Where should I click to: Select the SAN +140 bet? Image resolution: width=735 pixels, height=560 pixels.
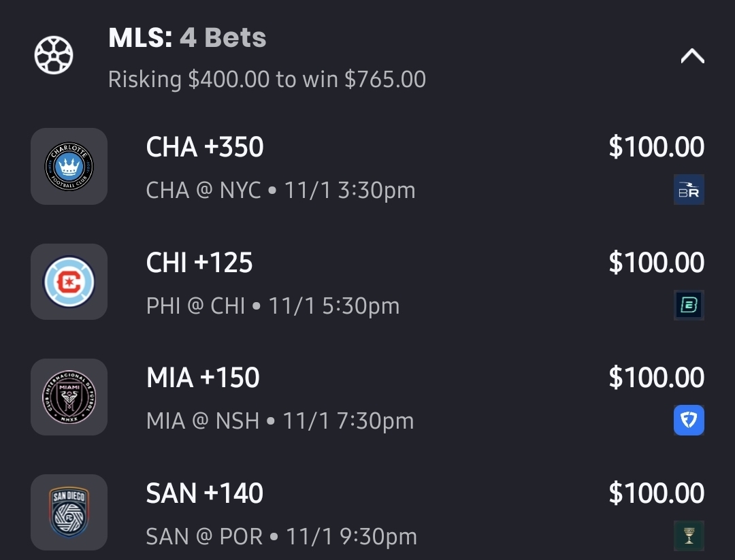pos(205,493)
